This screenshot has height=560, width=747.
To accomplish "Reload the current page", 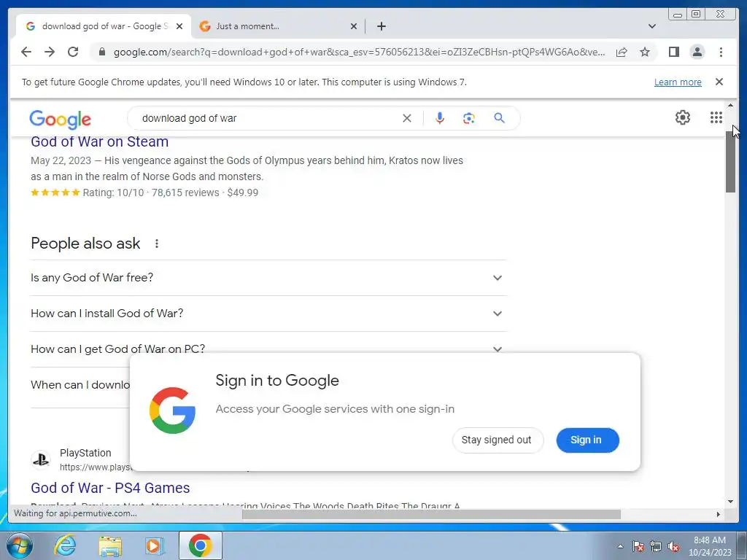I will click(x=73, y=52).
